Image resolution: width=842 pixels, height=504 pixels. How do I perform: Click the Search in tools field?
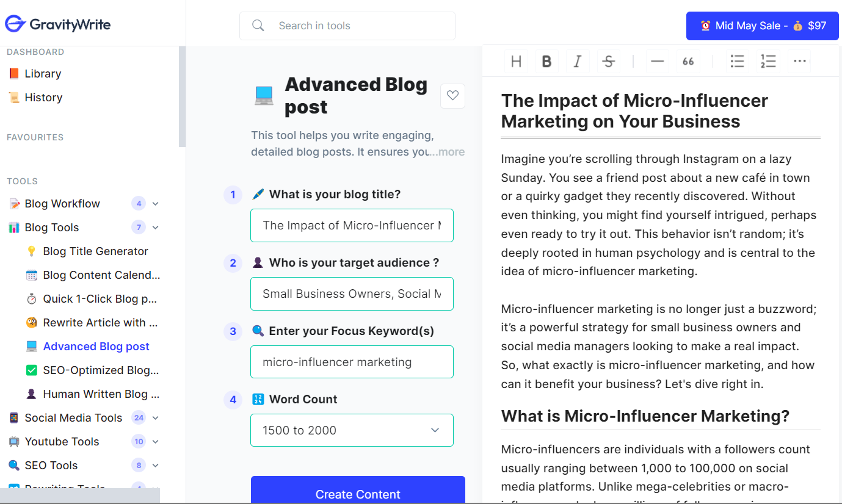(x=347, y=26)
